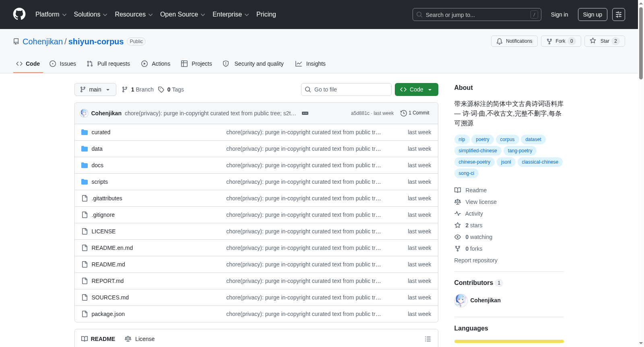Open the REPORT.md file
The width and height of the screenshot is (644, 347).
(x=107, y=281)
